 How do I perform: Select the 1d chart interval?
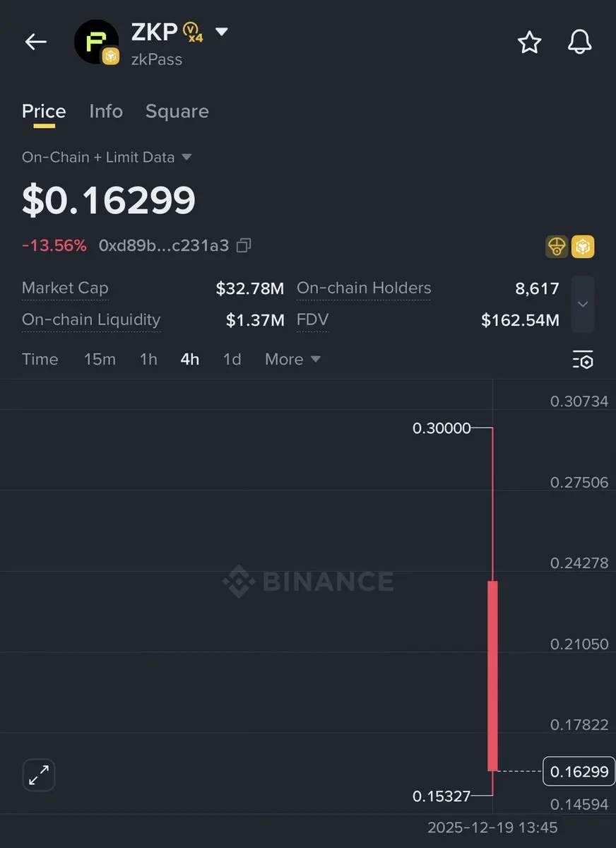pyautogui.click(x=232, y=359)
